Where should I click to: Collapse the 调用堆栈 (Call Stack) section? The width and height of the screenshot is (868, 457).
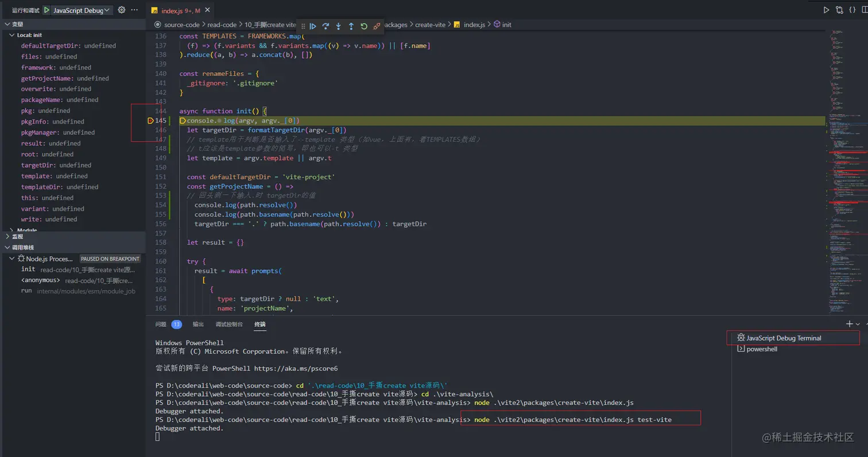tap(72, 247)
